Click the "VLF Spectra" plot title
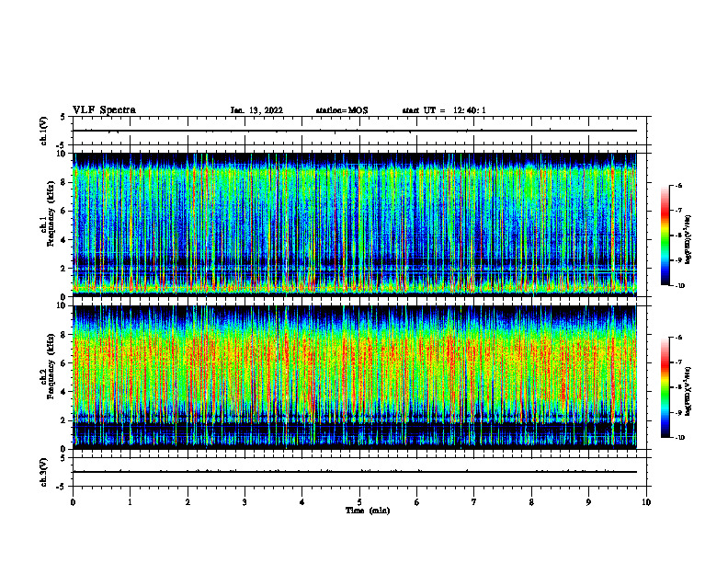Viewport: 728px width, 563px height. 104,110
